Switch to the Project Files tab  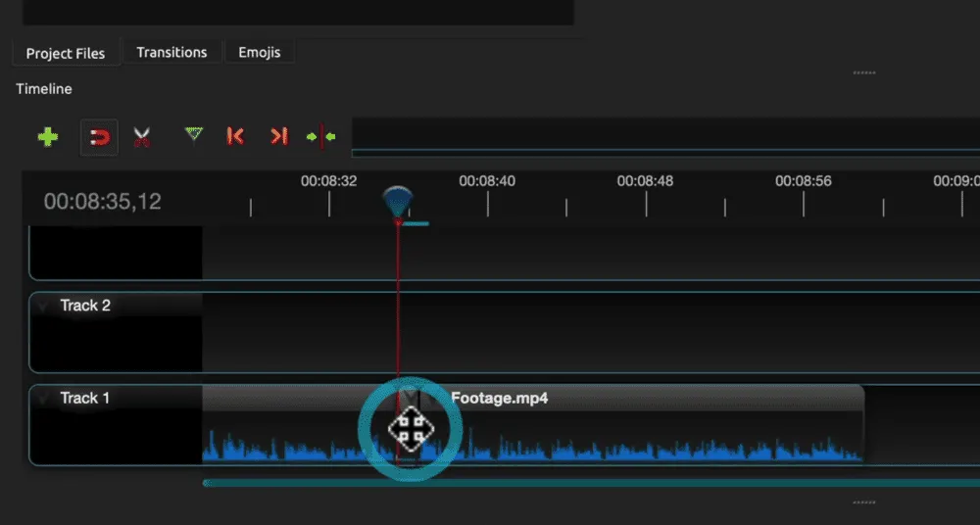[x=66, y=53]
